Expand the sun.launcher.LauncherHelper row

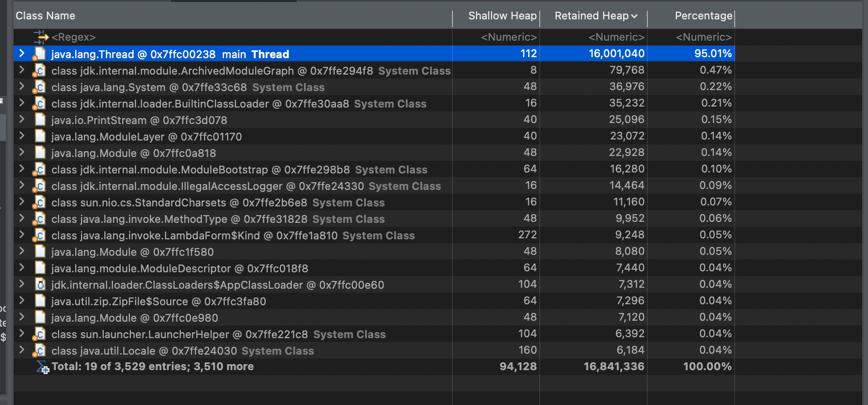[22, 334]
